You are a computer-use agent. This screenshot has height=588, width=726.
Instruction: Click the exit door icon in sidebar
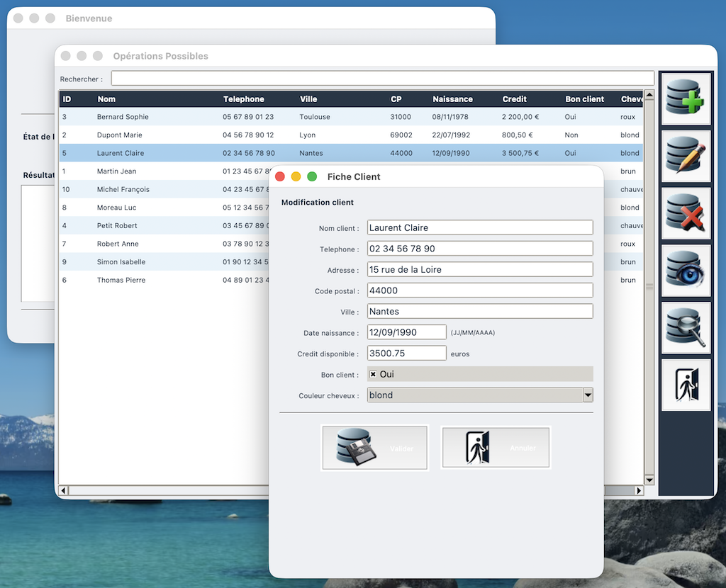[686, 385]
